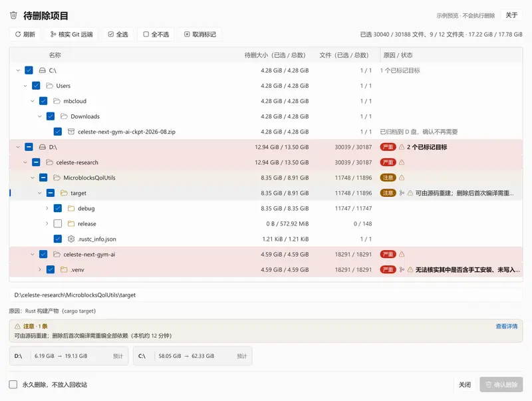This screenshot has width=532, height=401.
Task: Enable permanent delete without recycle bin
Action: pos(13,384)
